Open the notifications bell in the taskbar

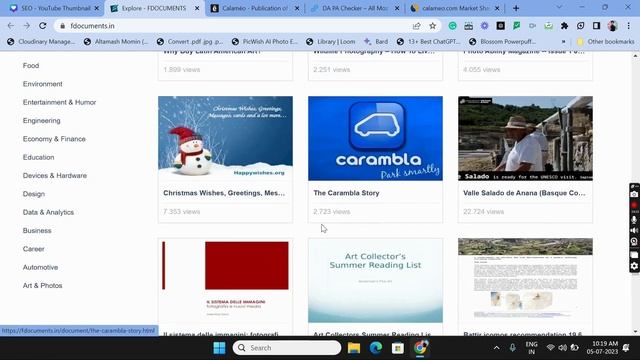(x=626, y=348)
